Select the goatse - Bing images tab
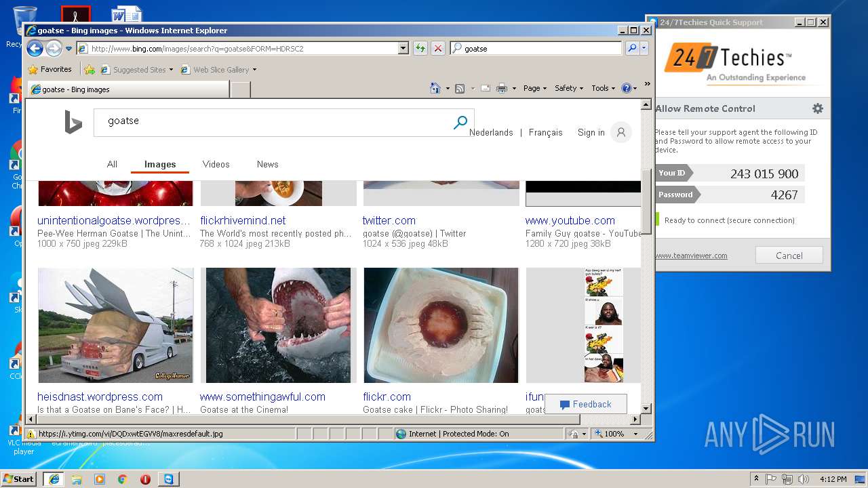868x488 pixels. coord(128,89)
